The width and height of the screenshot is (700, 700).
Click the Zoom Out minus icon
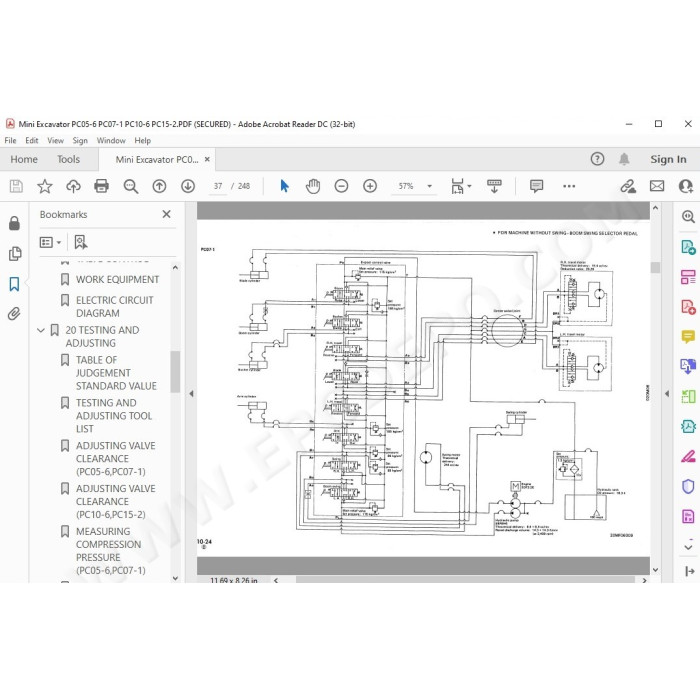pos(342,186)
